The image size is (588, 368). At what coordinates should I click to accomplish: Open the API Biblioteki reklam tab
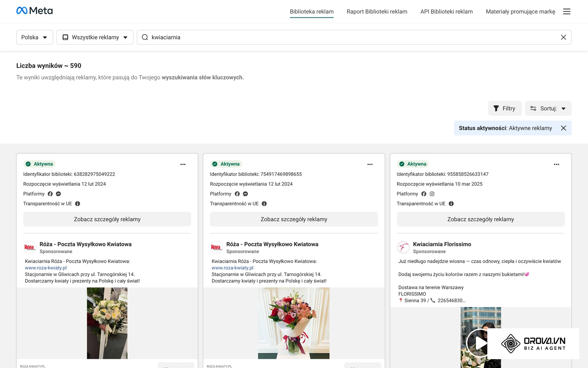point(447,11)
